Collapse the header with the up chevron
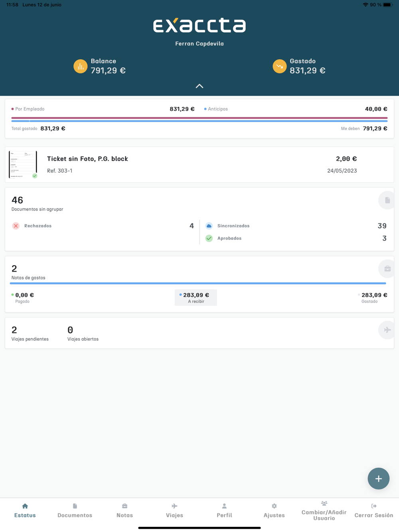399x532 pixels. click(x=199, y=86)
